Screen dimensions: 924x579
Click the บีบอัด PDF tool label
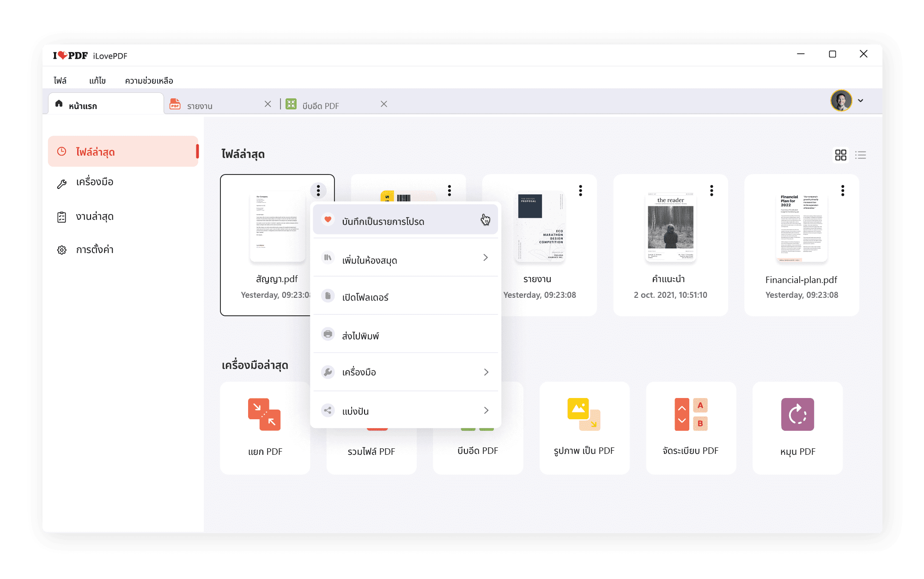pos(478,451)
